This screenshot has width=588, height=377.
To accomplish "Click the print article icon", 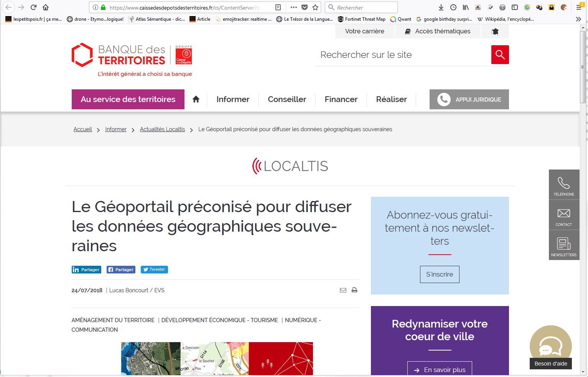I will pos(354,290).
